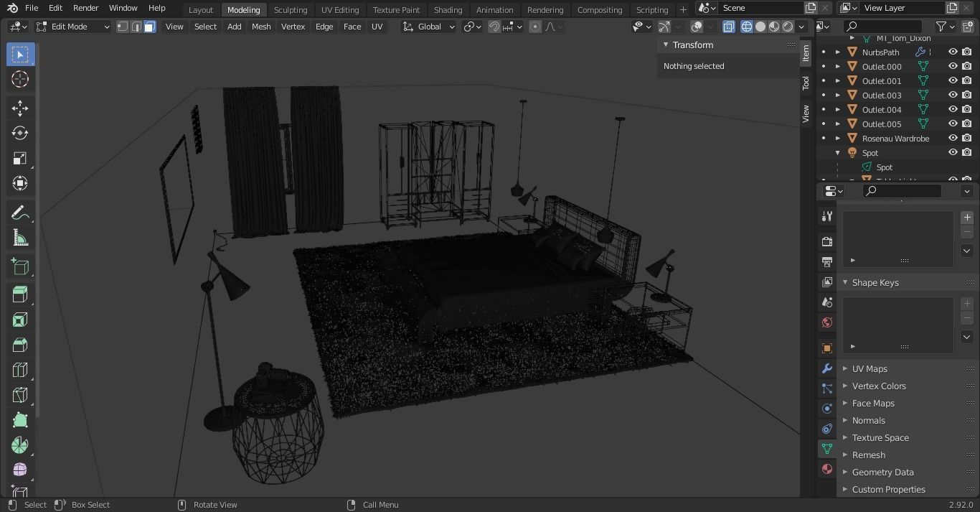Open the Output properties tab icon
The image size is (980, 512).
click(827, 261)
